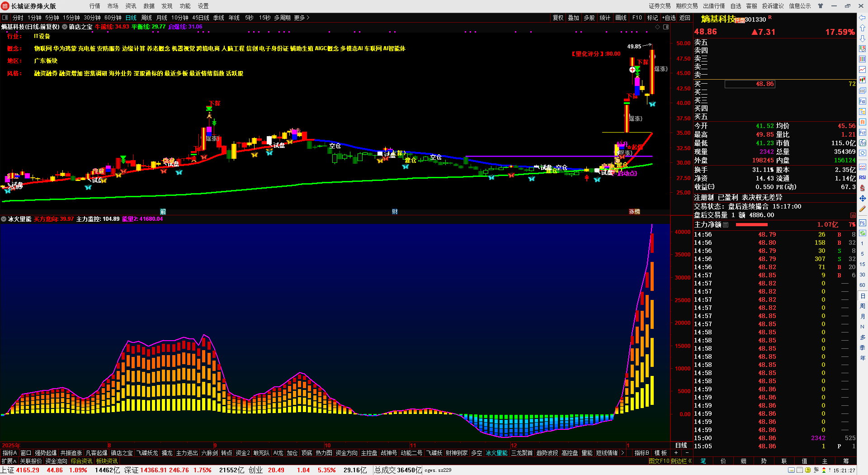Open the 模板 template dropdown
This screenshot has height=475, width=868.
(661, 453)
